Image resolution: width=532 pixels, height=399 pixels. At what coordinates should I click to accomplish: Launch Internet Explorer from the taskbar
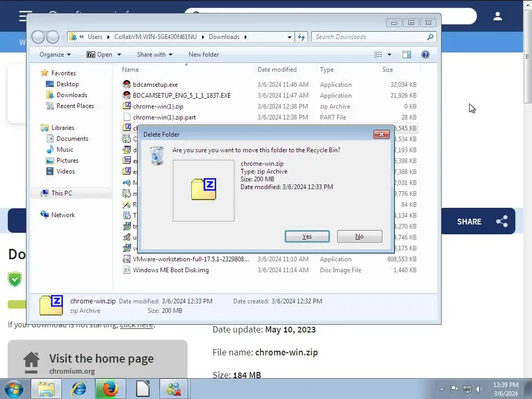(78, 389)
